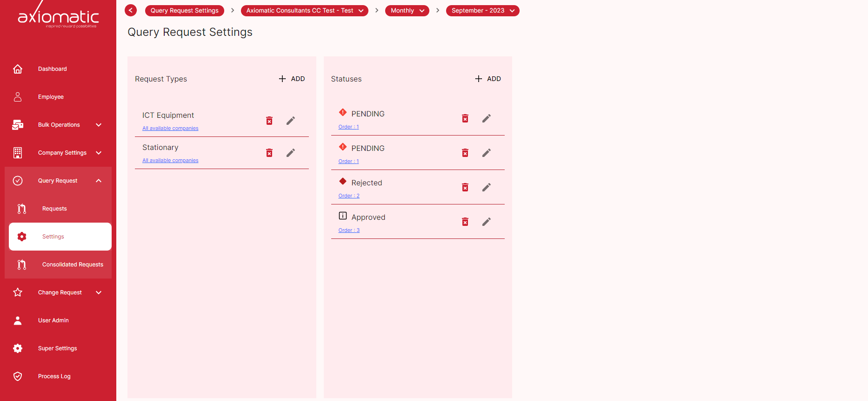This screenshot has width=868, height=401.
Task: Click the Company Settings building icon
Action: tap(18, 153)
